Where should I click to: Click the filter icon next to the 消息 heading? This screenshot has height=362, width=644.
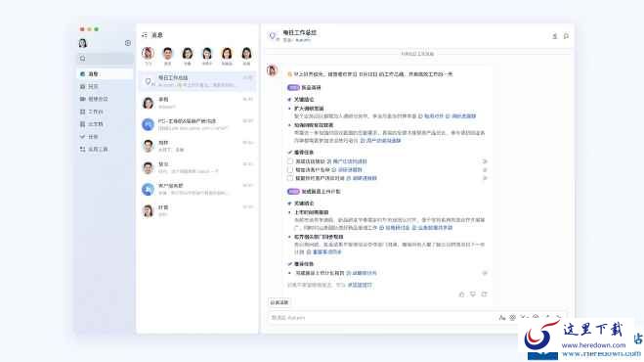[145, 35]
